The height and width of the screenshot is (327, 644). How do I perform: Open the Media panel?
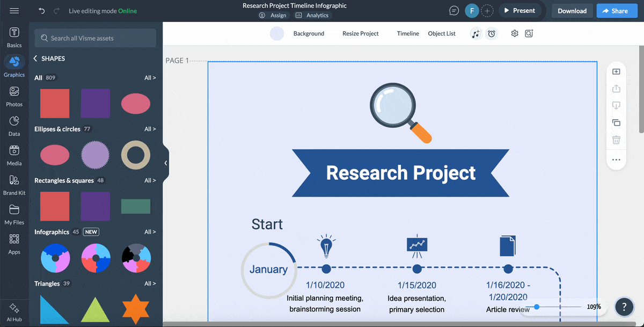click(x=14, y=155)
